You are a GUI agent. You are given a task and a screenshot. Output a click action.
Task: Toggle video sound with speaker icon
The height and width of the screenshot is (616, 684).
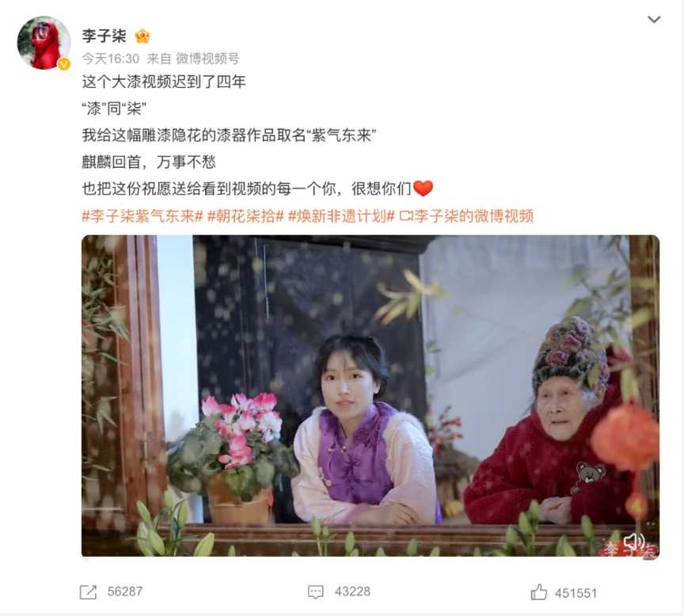(x=634, y=542)
